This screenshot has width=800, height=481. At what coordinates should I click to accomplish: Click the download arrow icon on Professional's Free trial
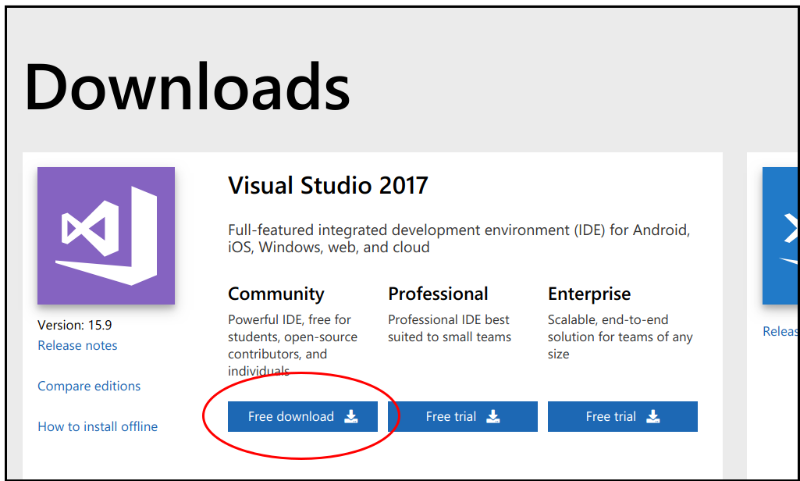pyautogui.click(x=493, y=417)
